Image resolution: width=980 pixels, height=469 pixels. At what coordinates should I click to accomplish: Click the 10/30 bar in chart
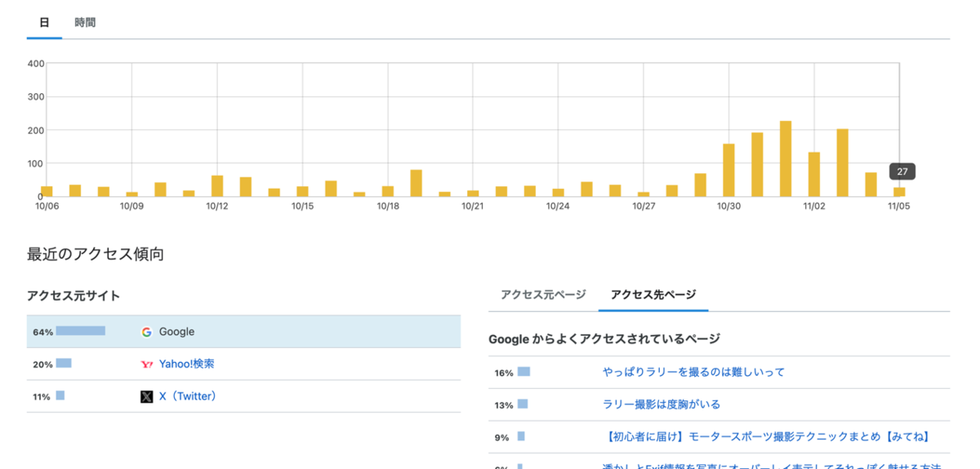728,170
